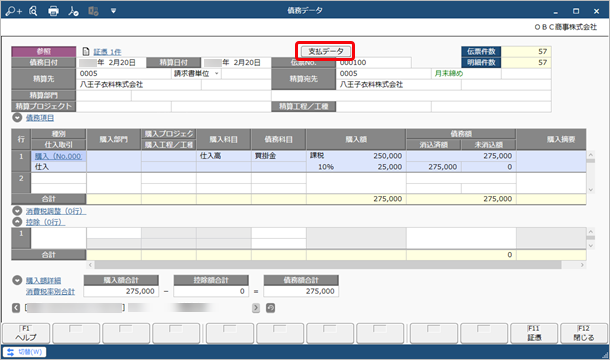Expand the 購入額詳細 section arrow
Screen dimensions: 610x360
click(17, 280)
